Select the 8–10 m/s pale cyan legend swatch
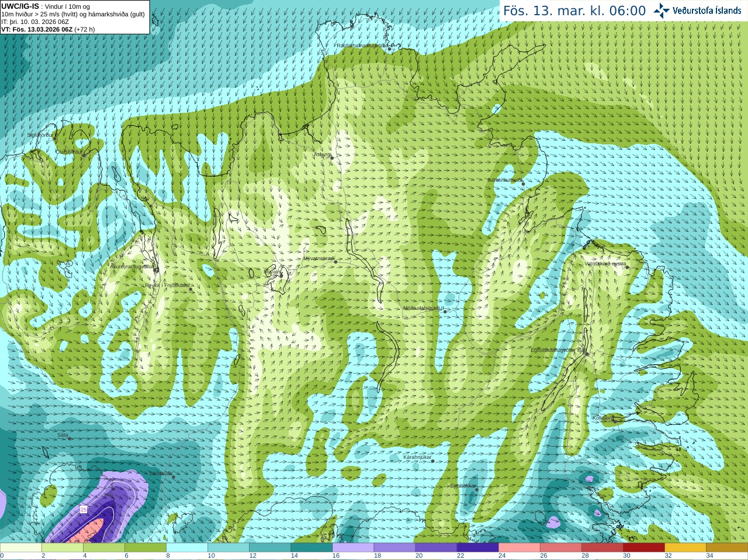Screen dimensions: 748x560 pos(187,548)
